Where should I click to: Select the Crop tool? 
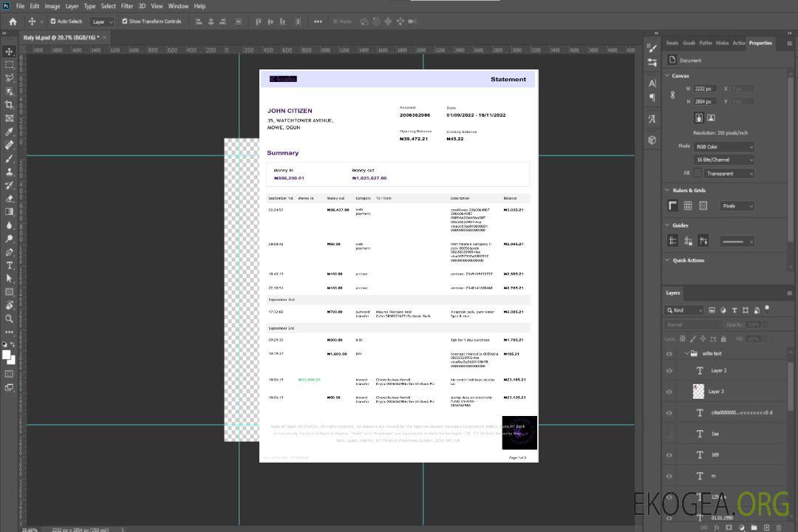(x=9, y=105)
